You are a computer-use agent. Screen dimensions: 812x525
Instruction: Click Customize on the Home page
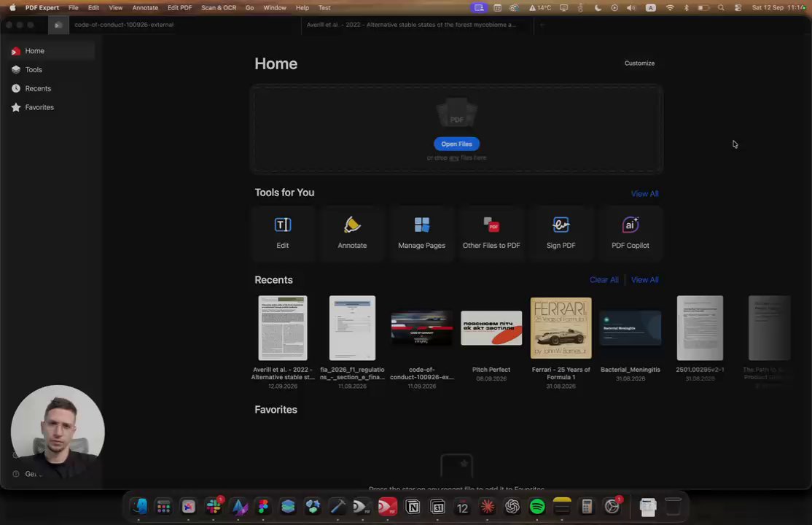coord(639,63)
